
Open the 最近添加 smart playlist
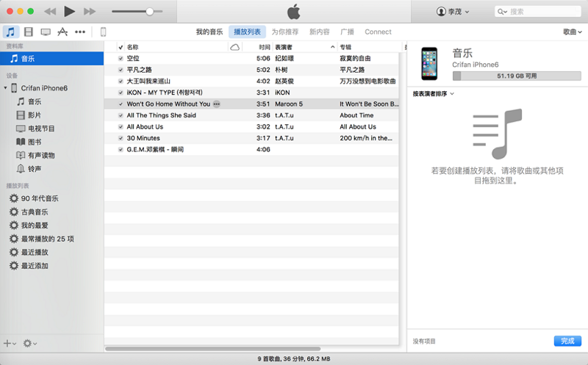(29, 266)
